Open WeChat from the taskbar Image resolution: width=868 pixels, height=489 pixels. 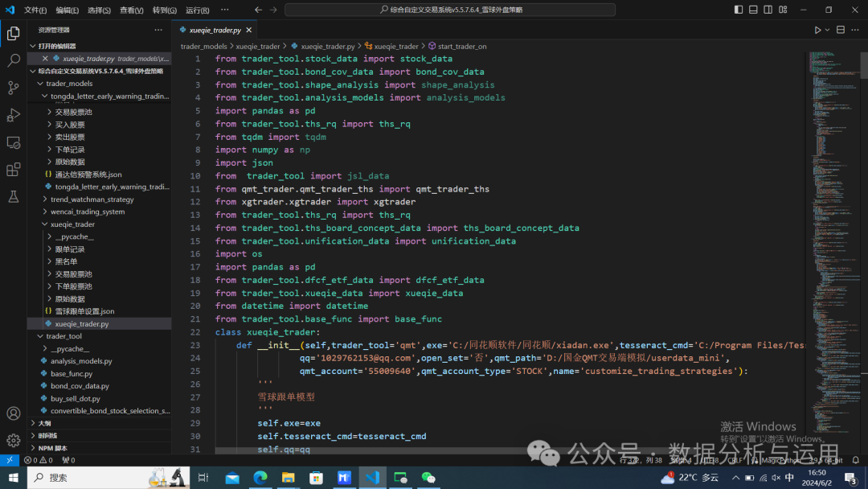pyautogui.click(x=428, y=478)
